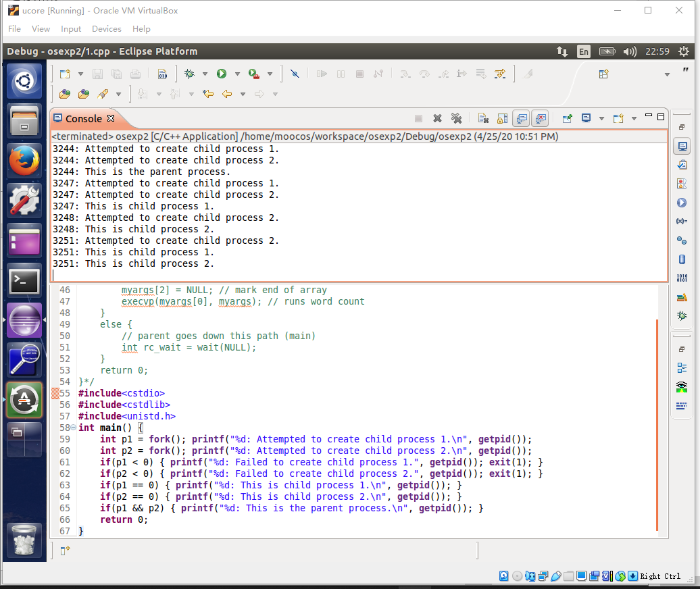
Task: Open volume indicator in top panel
Action: 630,51
